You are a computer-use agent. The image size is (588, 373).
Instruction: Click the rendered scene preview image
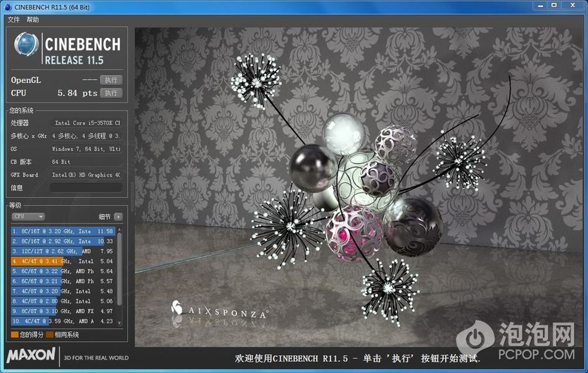(358, 186)
